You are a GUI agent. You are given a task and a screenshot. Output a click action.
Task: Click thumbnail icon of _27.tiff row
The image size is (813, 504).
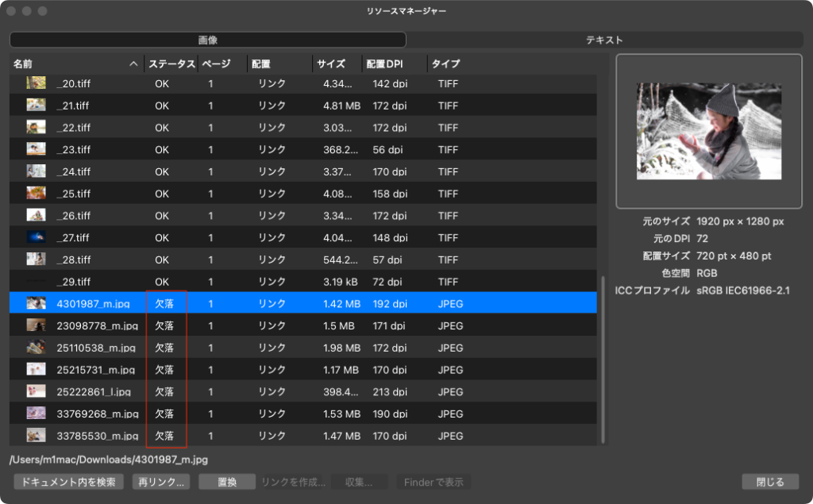(x=36, y=237)
